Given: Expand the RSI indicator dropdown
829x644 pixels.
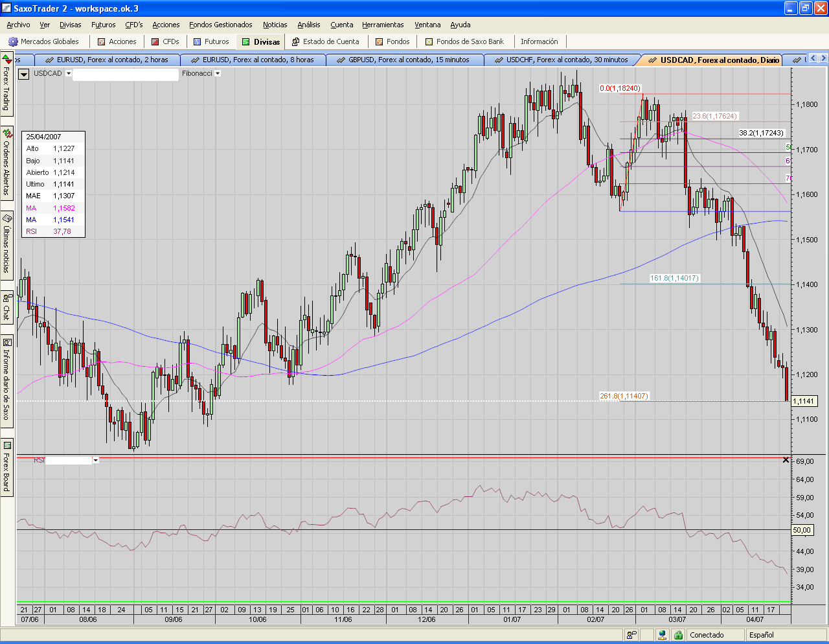Looking at the screenshot, I should pyautogui.click(x=96, y=461).
